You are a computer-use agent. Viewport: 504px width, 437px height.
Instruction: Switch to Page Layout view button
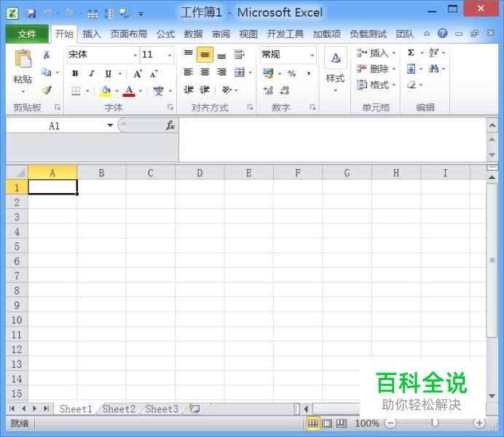coord(327,423)
